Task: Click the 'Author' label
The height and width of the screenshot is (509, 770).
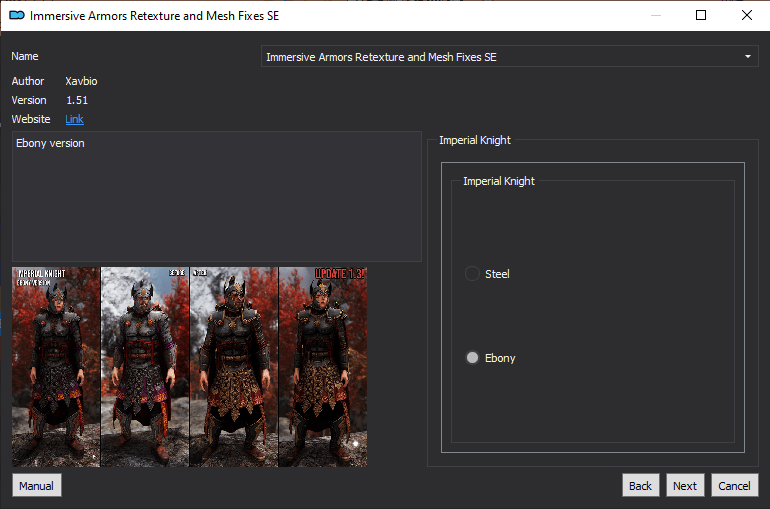Action: click(28, 81)
